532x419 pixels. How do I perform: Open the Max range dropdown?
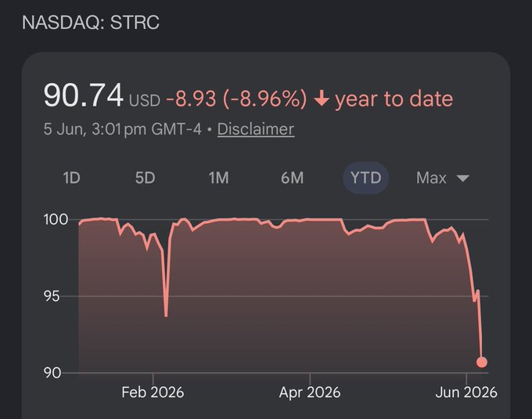443,178
